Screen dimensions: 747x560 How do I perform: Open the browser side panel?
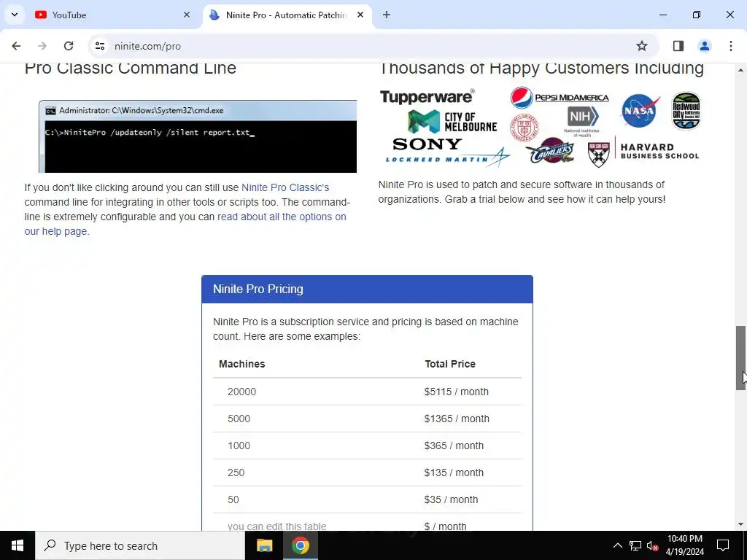coord(678,46)
